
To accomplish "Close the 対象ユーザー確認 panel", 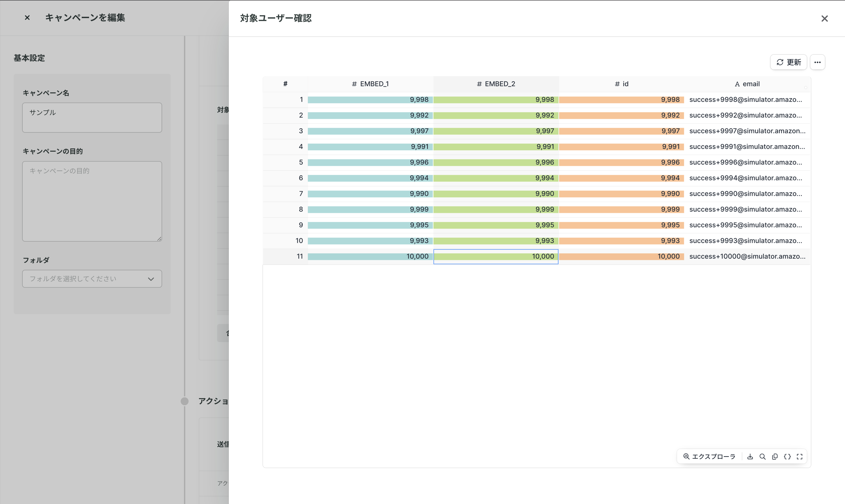I will click(x=824, y=19).
